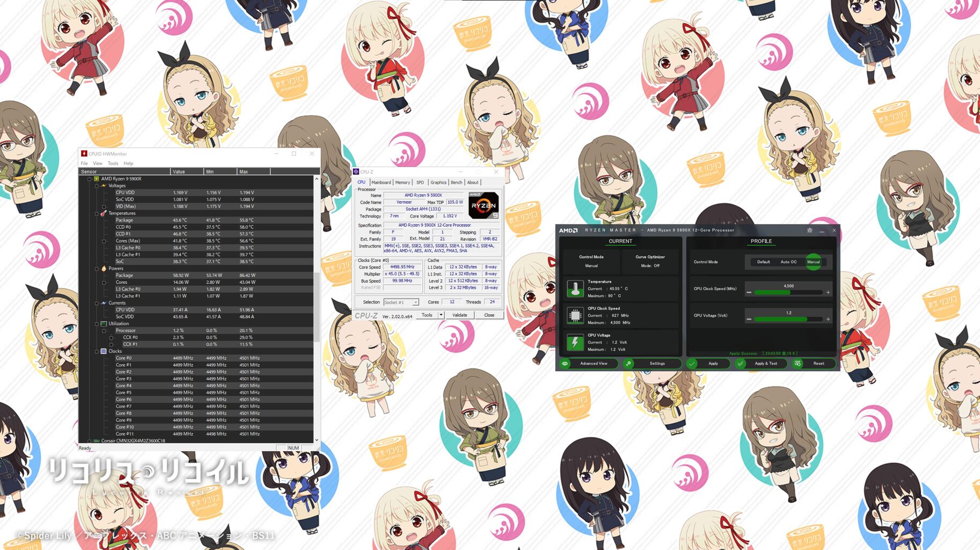Click the CPU Clock Speed chip icon
Viewport: 980px width, 550px height.
tap(575, 315)
